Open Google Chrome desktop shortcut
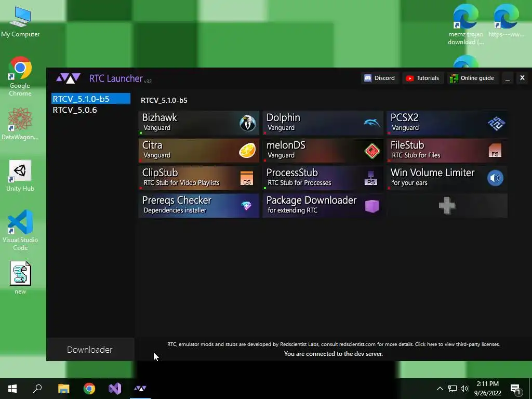 tap(20, 76)
